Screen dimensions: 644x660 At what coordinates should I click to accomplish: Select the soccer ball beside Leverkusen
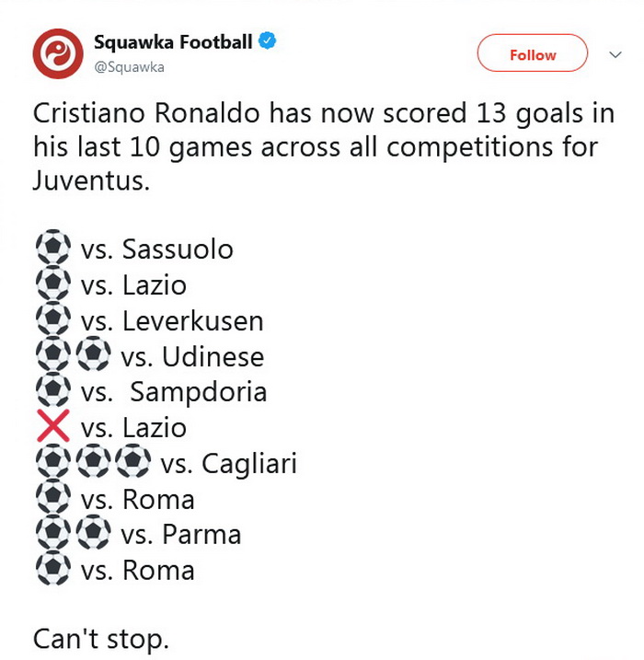pyautogui.click(x=52, y=320)
